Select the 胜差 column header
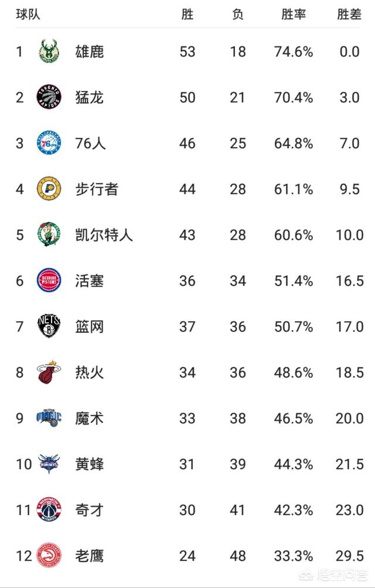The width and height of the screenshot is (375, 588). pos(349,14)
